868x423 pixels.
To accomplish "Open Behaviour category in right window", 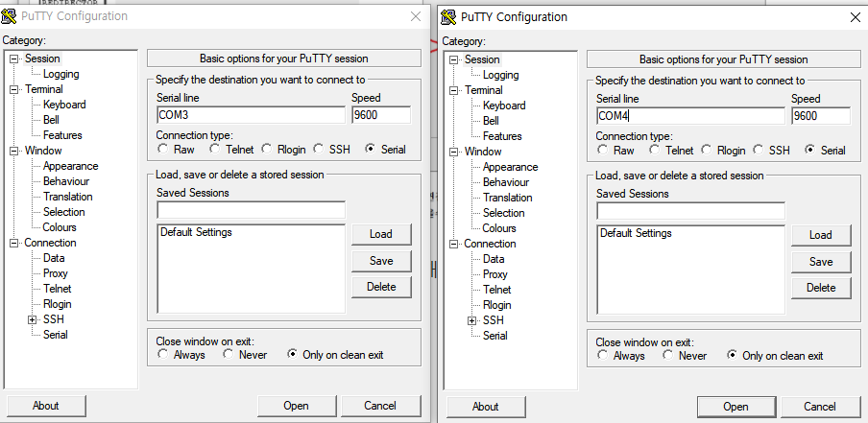I will click(x=505, y=182).
